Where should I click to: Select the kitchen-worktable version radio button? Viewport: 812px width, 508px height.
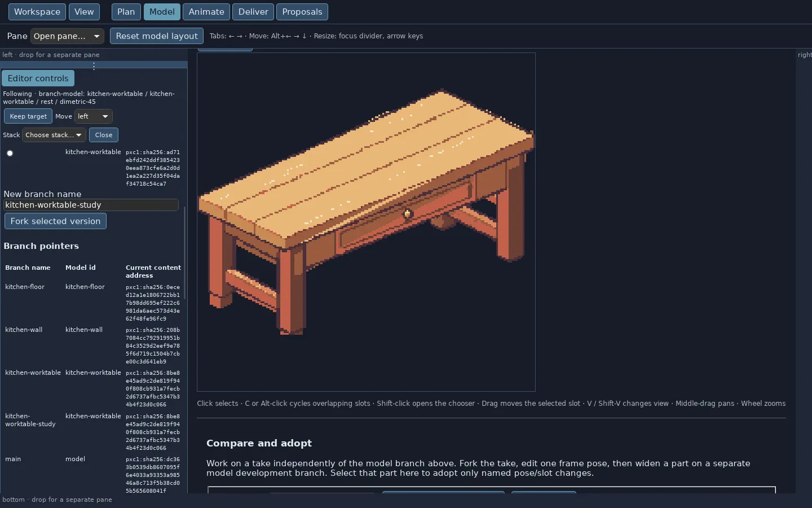10,153
